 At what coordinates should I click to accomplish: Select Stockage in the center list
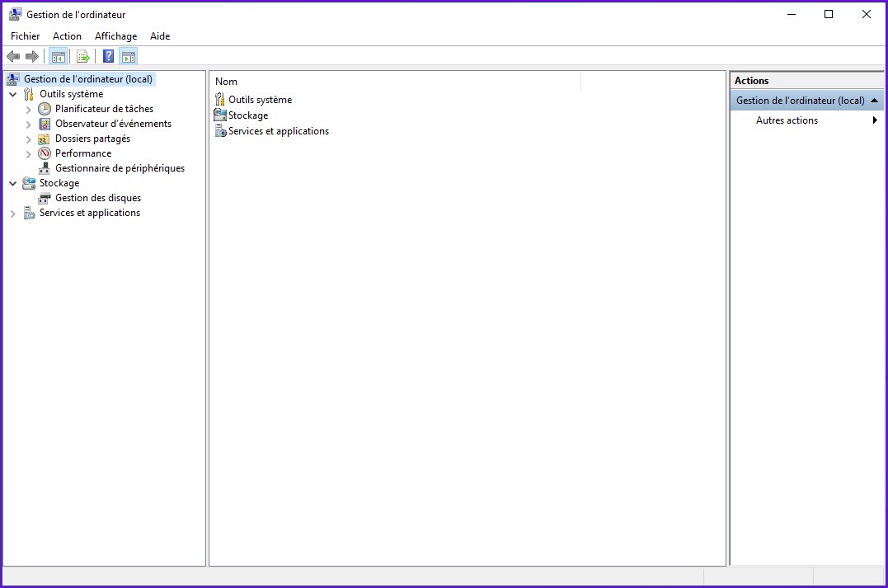tap(247, 115)
